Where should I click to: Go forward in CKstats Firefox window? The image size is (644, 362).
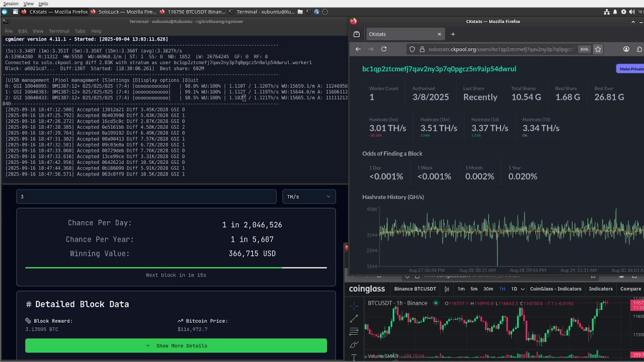pos(371,49)
